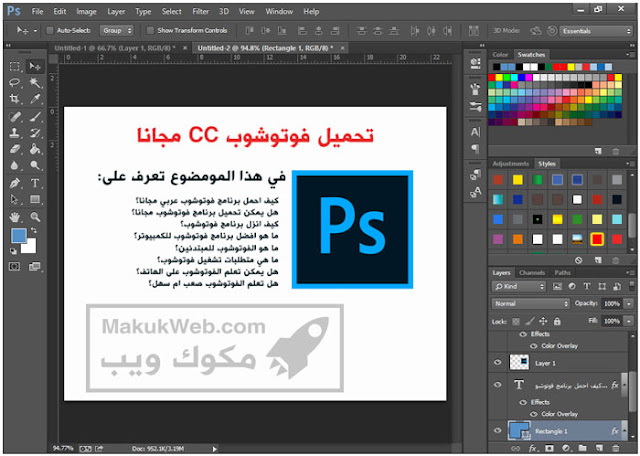Image resolution: width=640 pixels, height=456 pixels.
Task: Click Opacity 100% value field
Action: click(611, 304)
